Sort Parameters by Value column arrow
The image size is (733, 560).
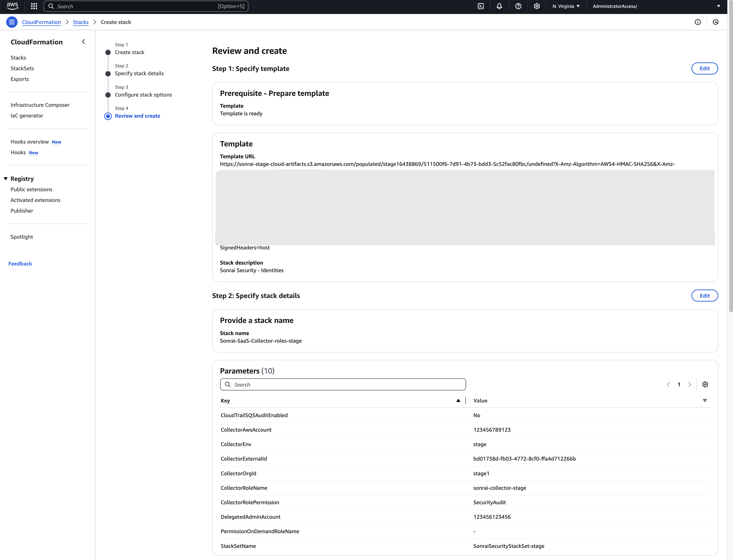pos(705,401)
